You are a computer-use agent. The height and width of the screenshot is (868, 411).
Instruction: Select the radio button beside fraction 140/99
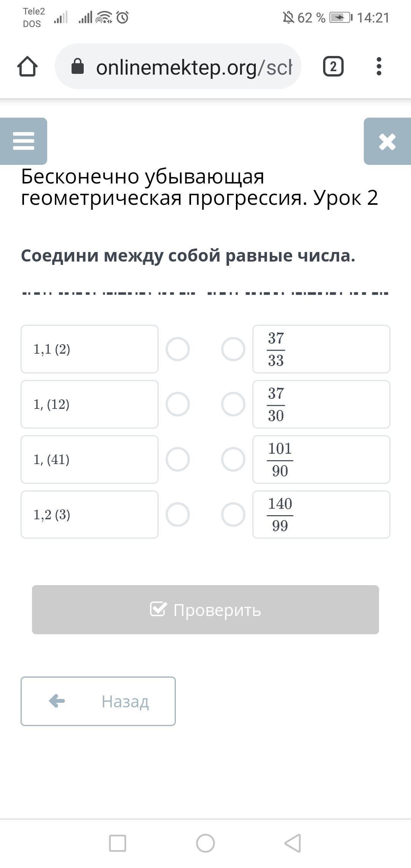233,514
